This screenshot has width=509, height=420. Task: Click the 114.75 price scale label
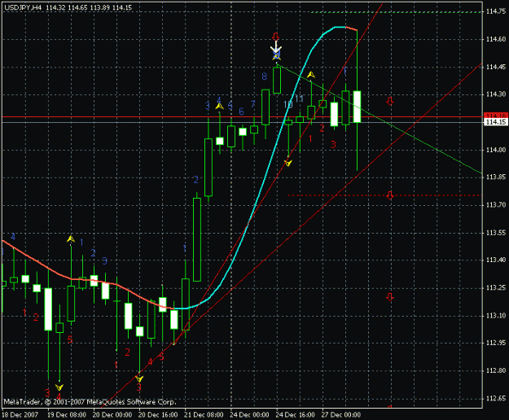(496, 11)
